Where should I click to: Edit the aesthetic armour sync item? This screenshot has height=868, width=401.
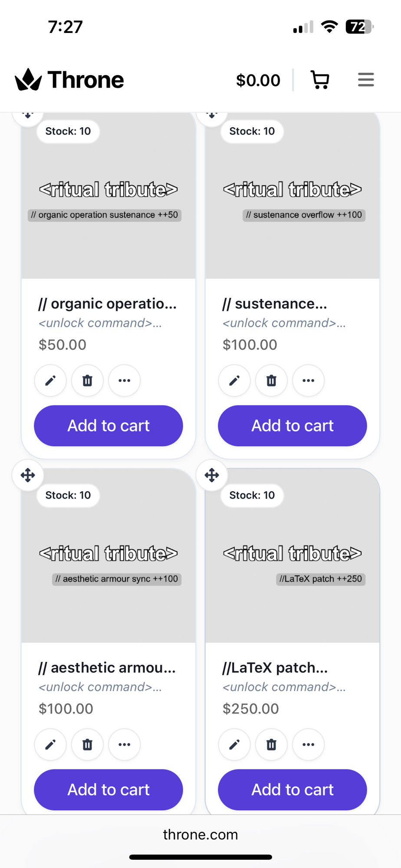(x=50, y=745)
